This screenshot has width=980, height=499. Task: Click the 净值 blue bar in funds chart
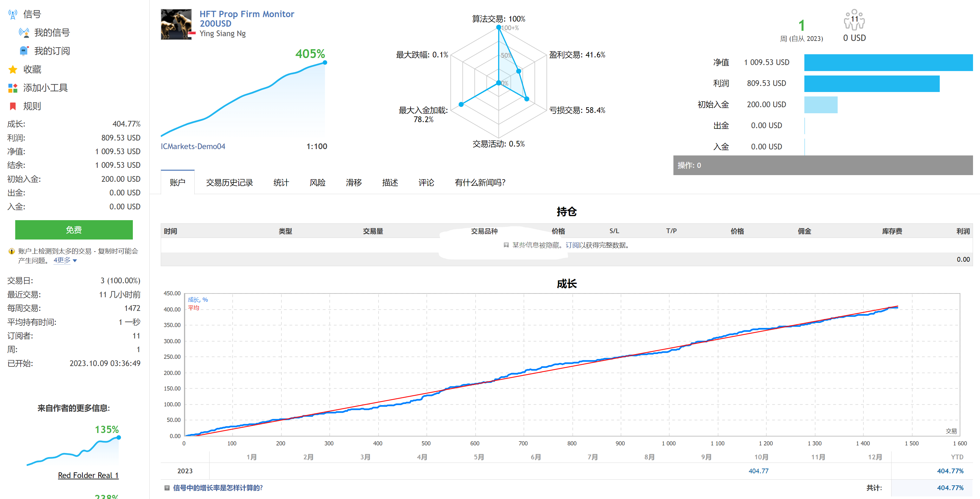(x=888, y=62)
